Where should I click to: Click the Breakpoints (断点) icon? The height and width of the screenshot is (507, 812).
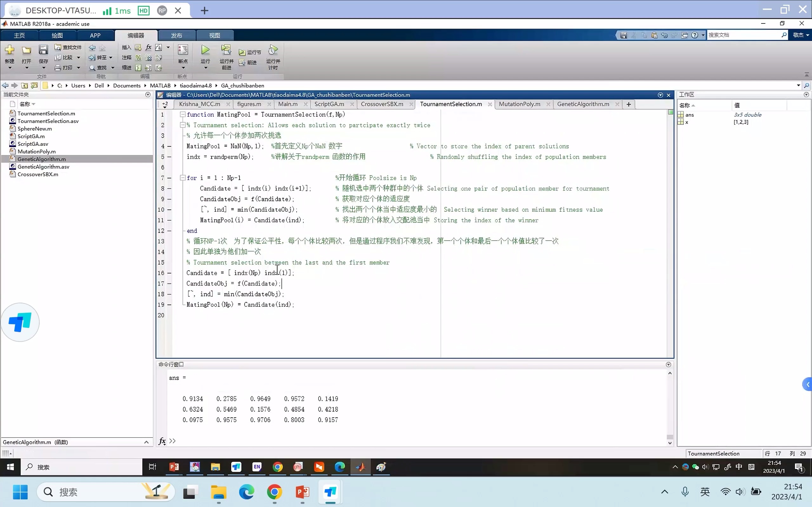point(183,50)
